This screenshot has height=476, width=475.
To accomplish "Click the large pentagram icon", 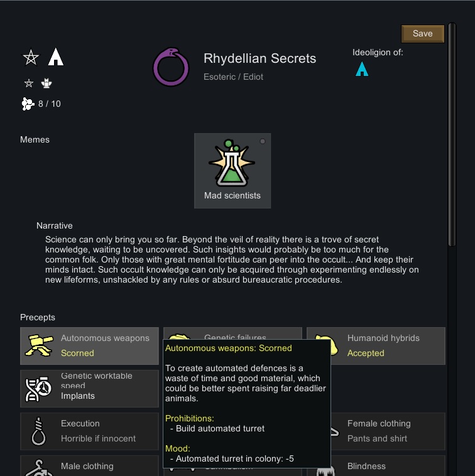I will [x=31, y=58].
